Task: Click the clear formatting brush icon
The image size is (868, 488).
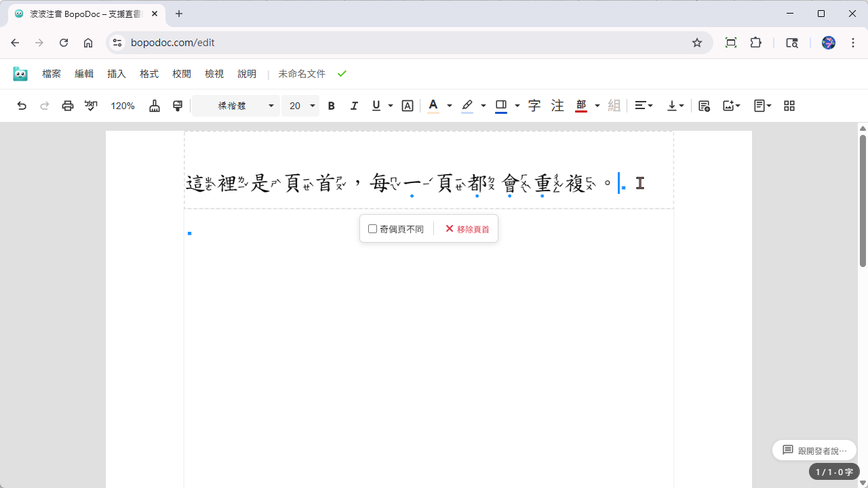Action: point(155,106)
